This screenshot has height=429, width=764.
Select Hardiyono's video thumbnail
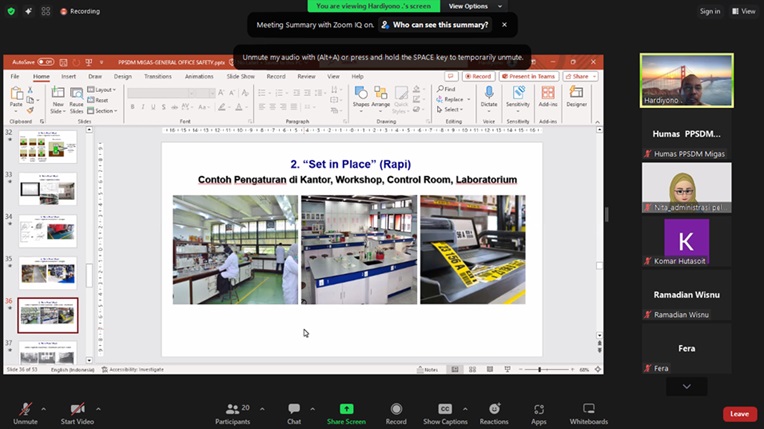687,80
